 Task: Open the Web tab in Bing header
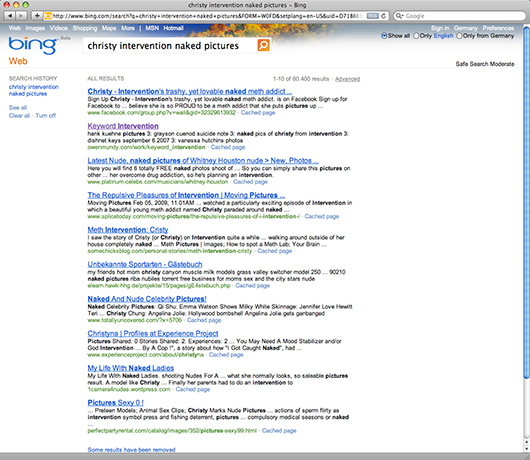(15, 28)
